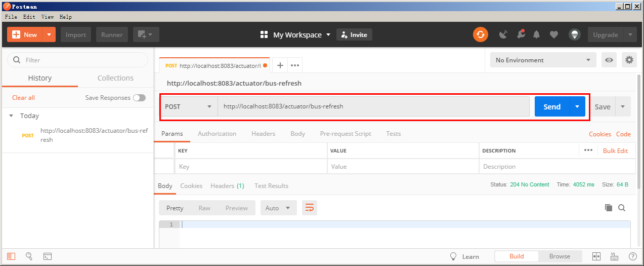Open the POST method dropdown
Viewport: 644px width, 266px height.
(189, 106)
